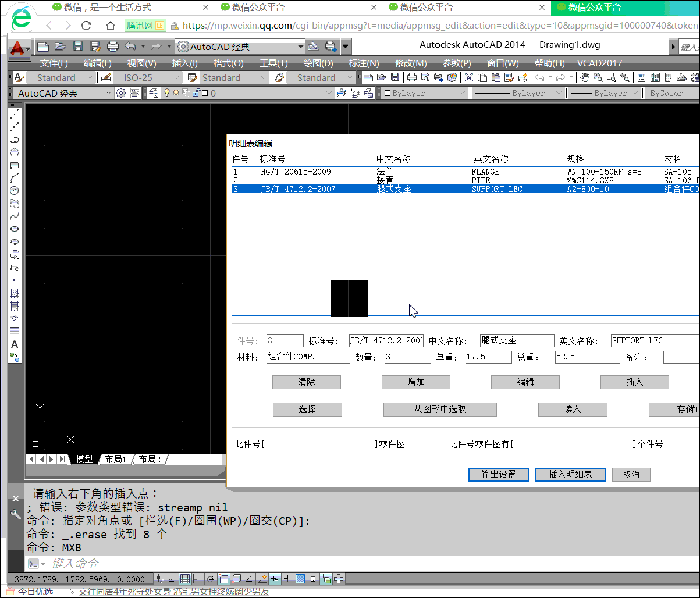Click the 增加 button in dialog
This screenshot has width=700, height=598.
coord(416,382)
